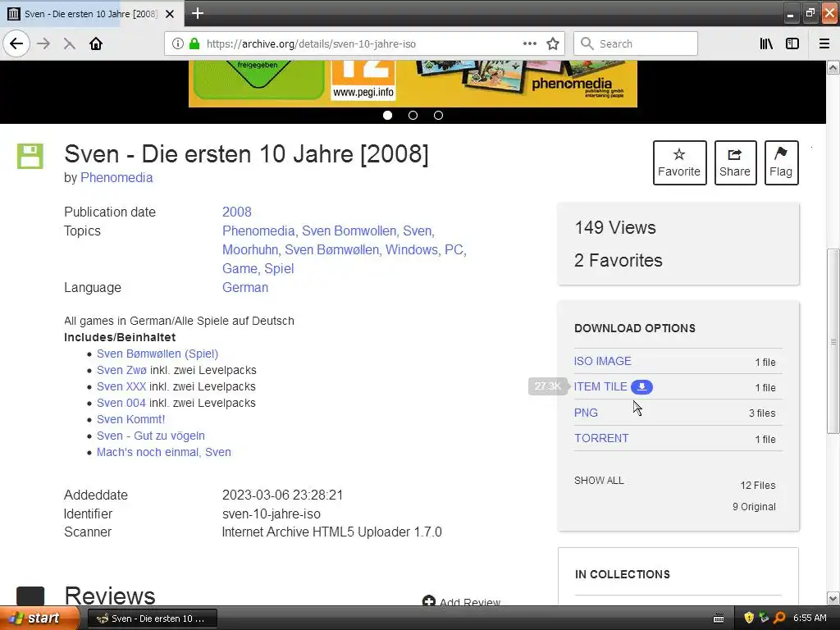Click the 149 Views count

click(x=615, y=228)
